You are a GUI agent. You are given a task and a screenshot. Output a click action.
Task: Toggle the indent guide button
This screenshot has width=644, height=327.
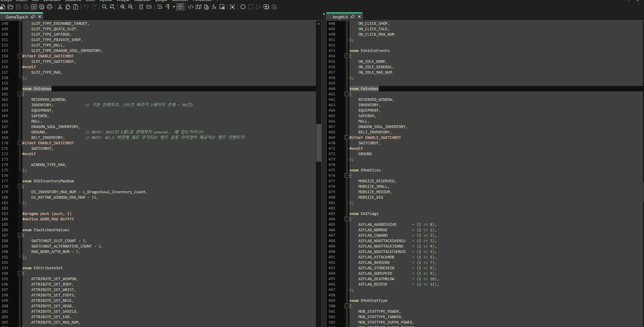click(x=181, y=7)
